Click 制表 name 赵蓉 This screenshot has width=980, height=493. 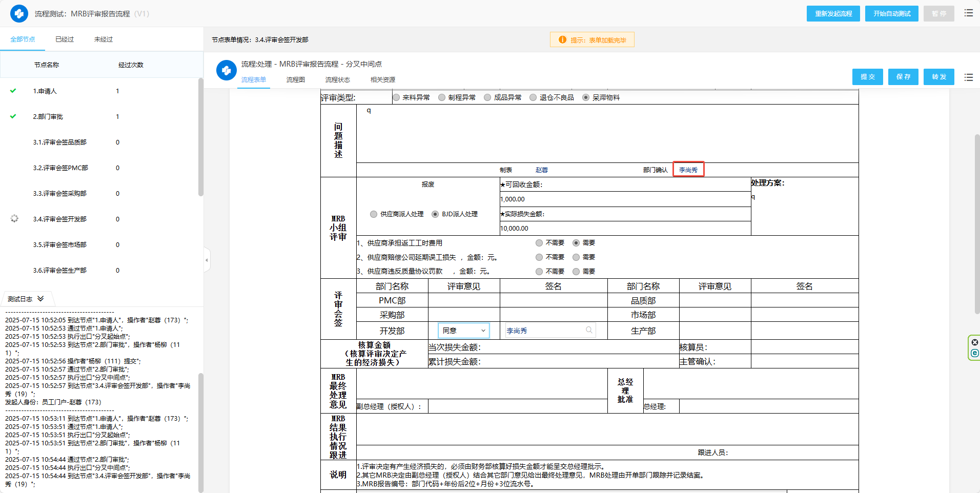pos(542,170)
